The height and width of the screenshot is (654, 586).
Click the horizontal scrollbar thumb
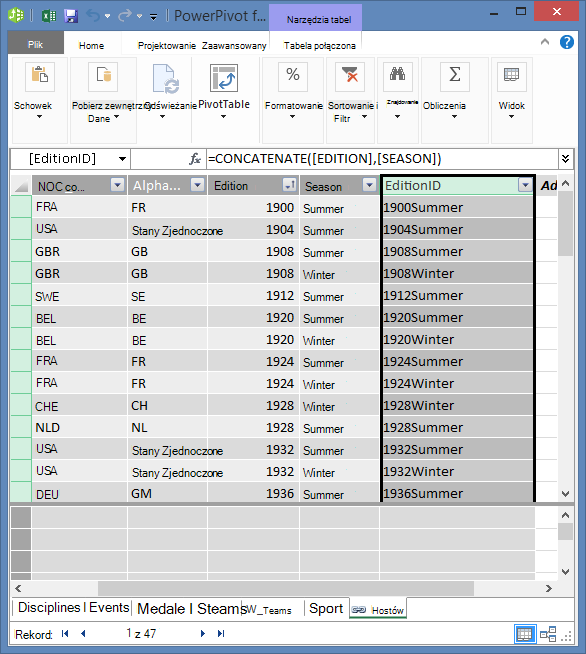click(x=286, y=589)
